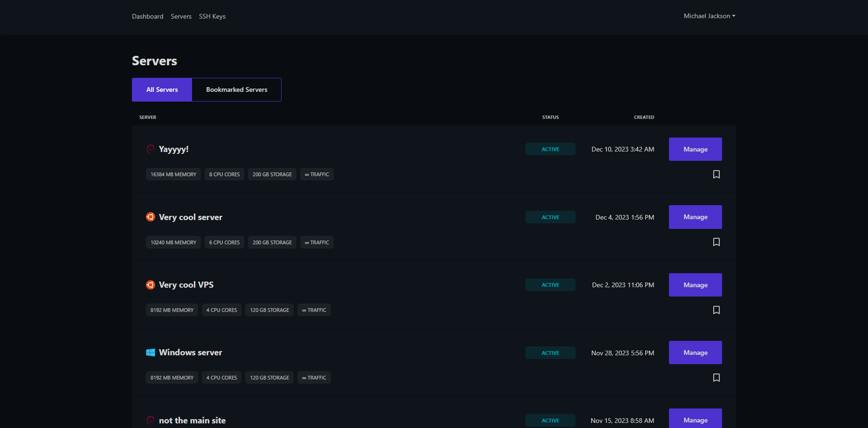Open the Michael Jackson user dropdown
868x428 pixels.
709,16
